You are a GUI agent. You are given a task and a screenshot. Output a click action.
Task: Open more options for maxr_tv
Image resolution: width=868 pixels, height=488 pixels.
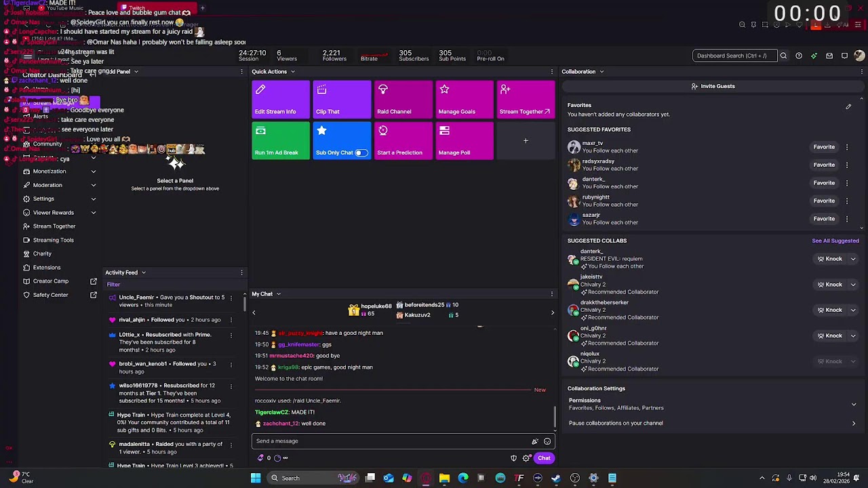point(847,147)
